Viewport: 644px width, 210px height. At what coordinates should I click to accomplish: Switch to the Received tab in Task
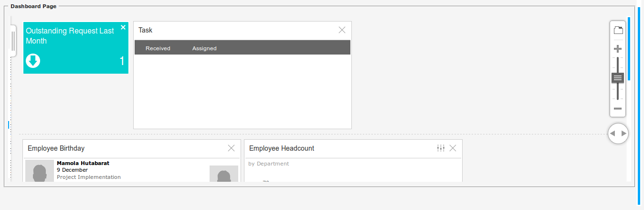(x=158, y=48)
